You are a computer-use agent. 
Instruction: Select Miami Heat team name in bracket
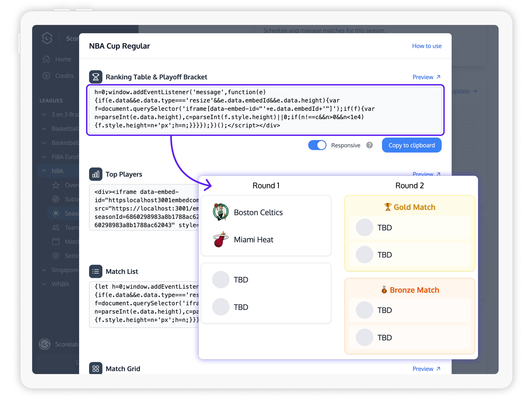click(254, 240)
